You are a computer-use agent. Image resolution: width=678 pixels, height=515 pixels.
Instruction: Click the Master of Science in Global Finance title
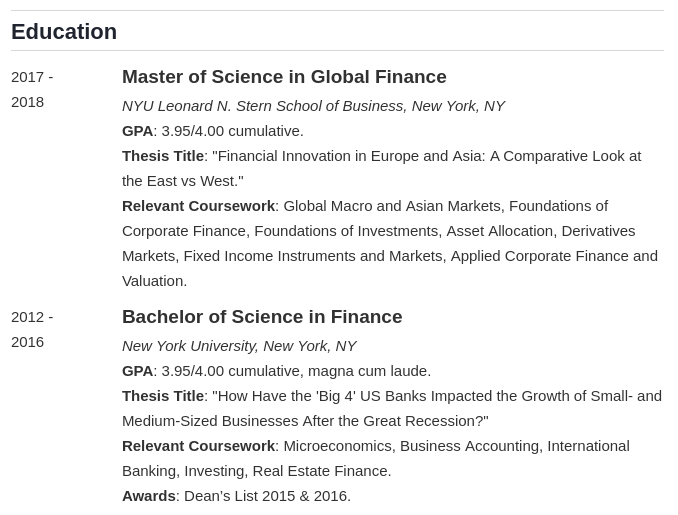click(x=284, y=77)
